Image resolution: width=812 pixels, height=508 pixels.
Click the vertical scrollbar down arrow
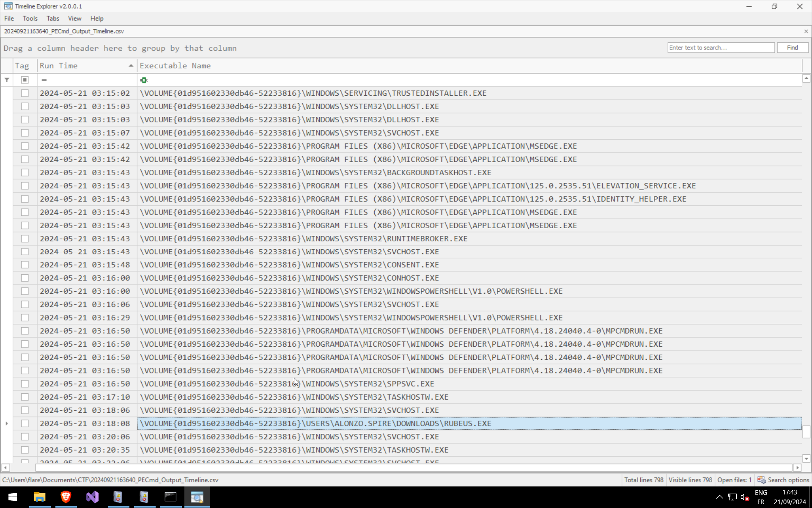coord(806,458)
